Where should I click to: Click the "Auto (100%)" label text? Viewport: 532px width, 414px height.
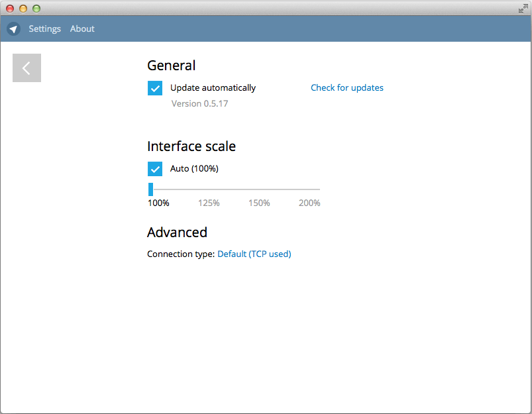click(194, 169)
